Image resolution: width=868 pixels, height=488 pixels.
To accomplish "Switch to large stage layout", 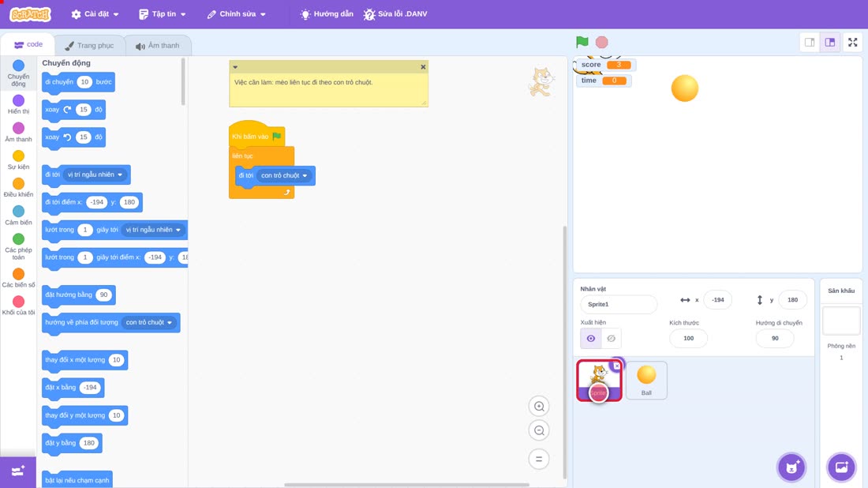I will [x=830, y=42].
